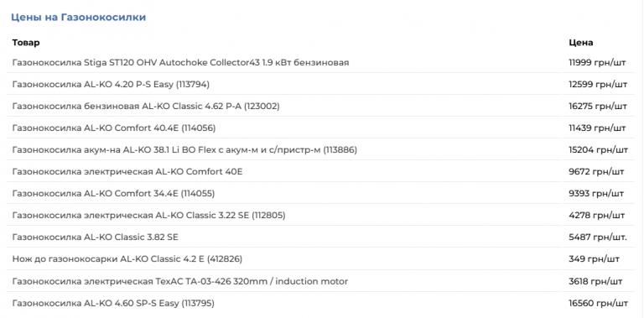Click the 16275 грн/шт price cell
The image size is (644, 318).
click(x=598, y=106)
